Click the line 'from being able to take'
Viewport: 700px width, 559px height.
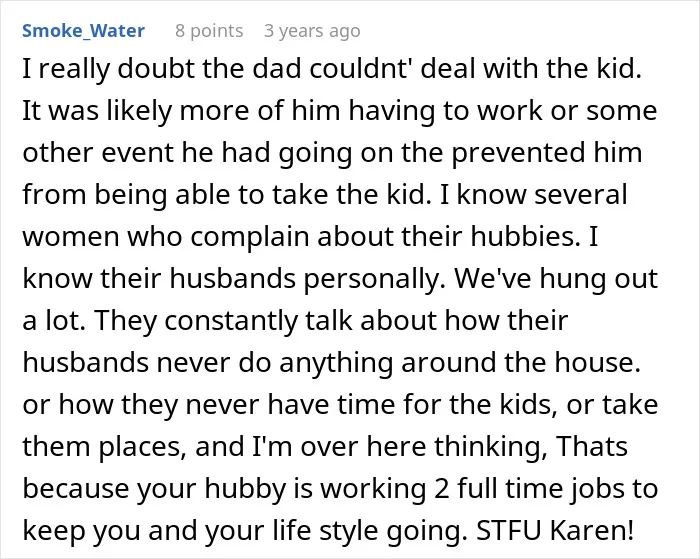click(x=325, y=195)
